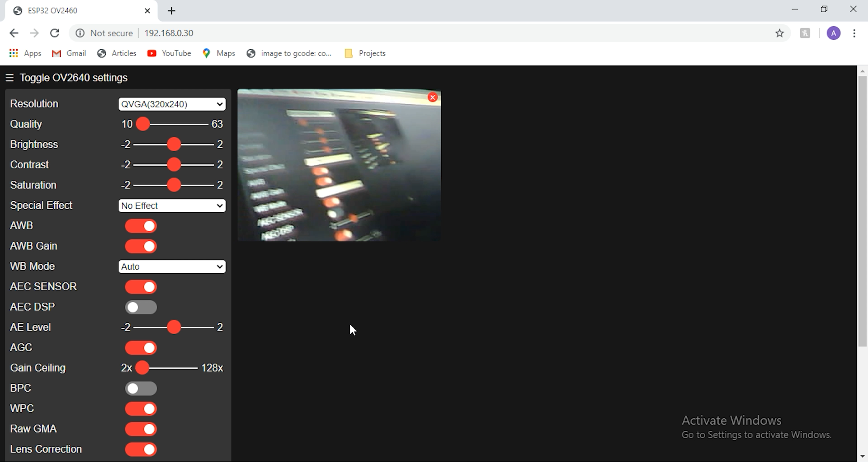Open Google Maps from the bookmarks bar
Screen dimensions: 868x462
[219, 53]
